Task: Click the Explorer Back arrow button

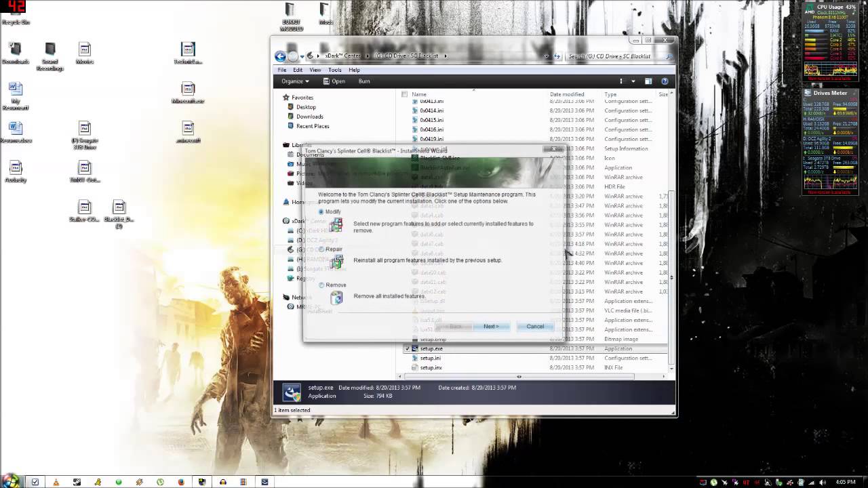Action: [x=280, y=56]
